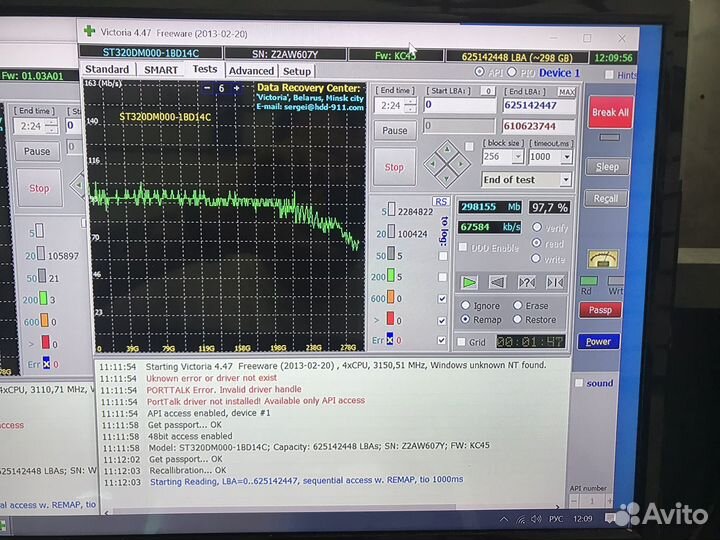Viewport: 720px width, 540px height.
Task: Open the block size dropdown
Action: click(x=518, y=157)
